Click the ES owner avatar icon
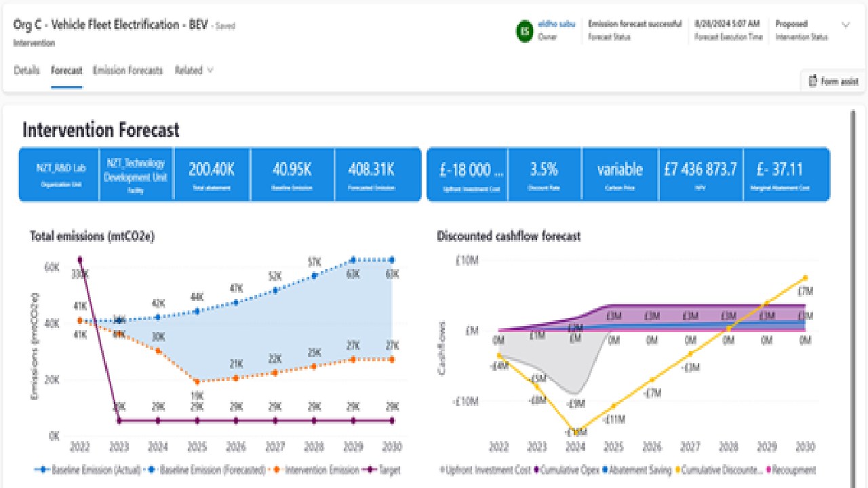868x488 pixels. click(x=524, y=31)
